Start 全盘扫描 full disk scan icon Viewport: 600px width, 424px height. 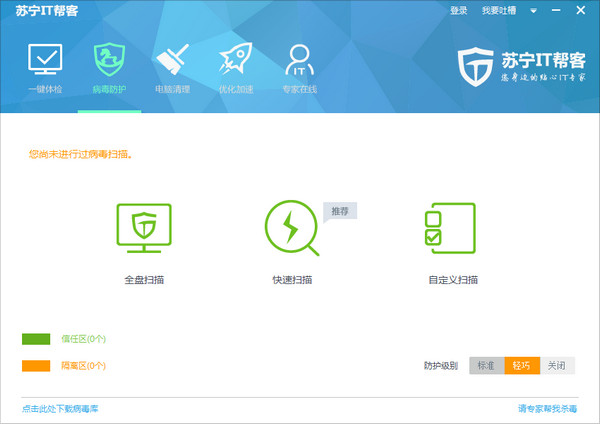144,228
